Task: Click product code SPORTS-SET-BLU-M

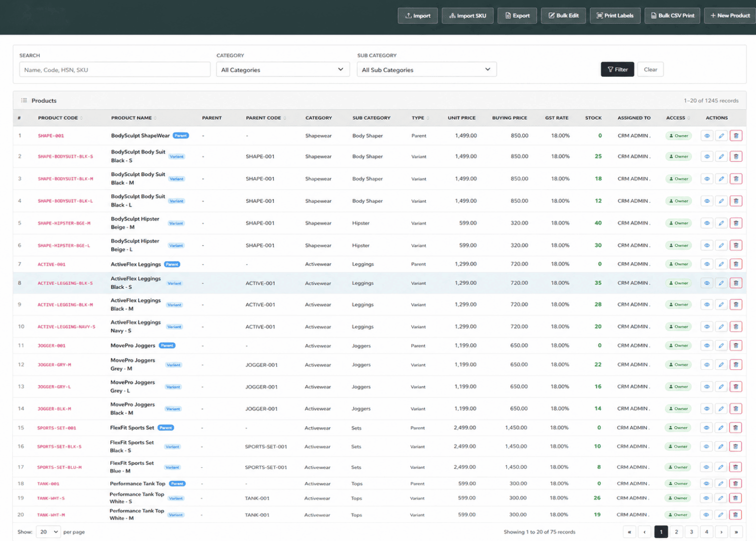Action: [x=60, y=467]
